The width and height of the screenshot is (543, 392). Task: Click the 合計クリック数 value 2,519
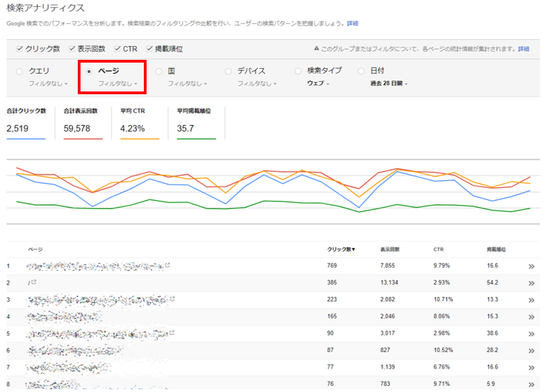pos(17,129)
